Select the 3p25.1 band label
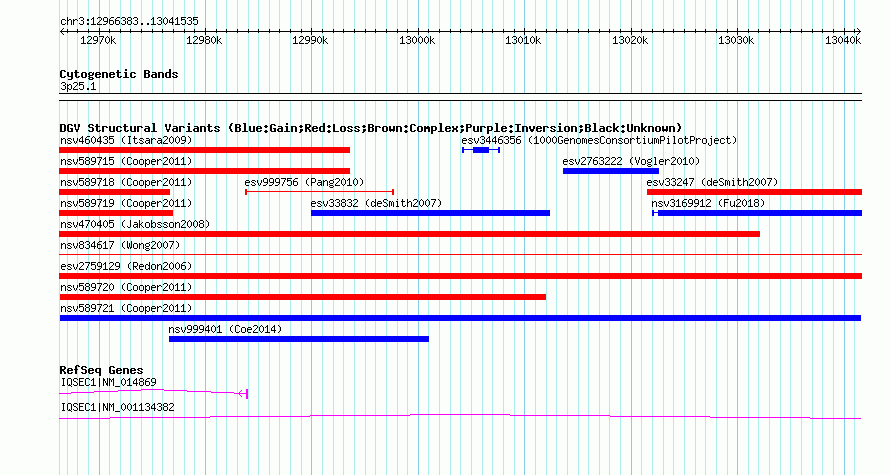 pos(78,86)
